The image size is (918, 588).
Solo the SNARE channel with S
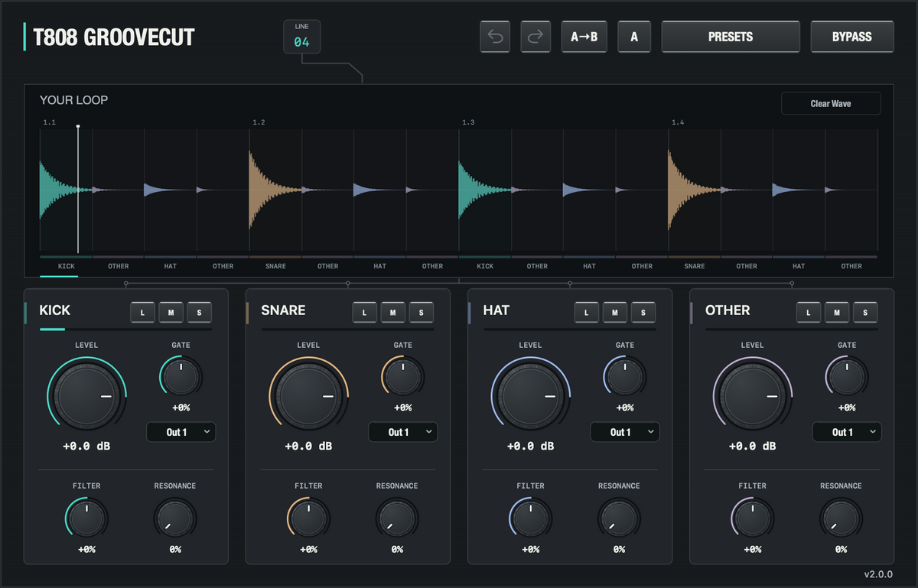[x=421, y=311]
